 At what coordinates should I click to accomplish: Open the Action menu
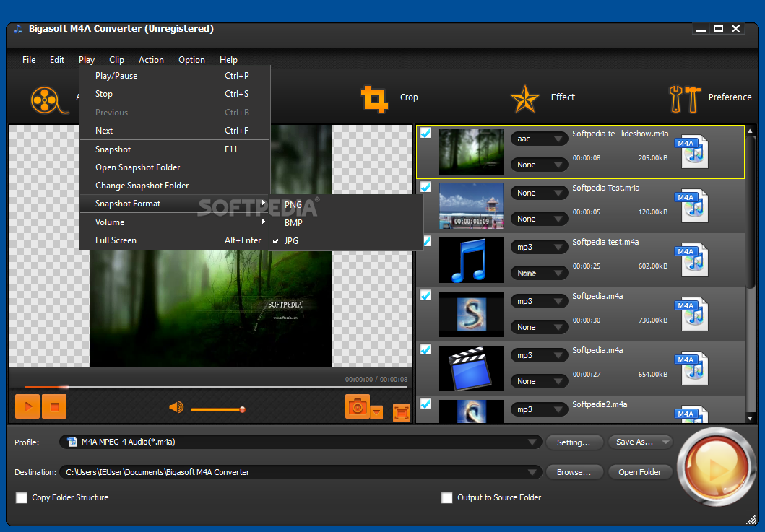(x=151, y=60)
